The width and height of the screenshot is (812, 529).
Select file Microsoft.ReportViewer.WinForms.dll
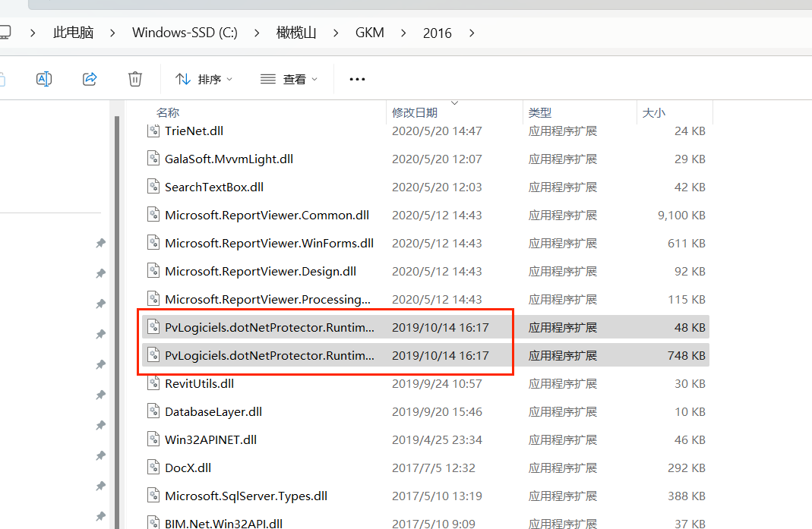pyautogui.click(x=425, y=244)
